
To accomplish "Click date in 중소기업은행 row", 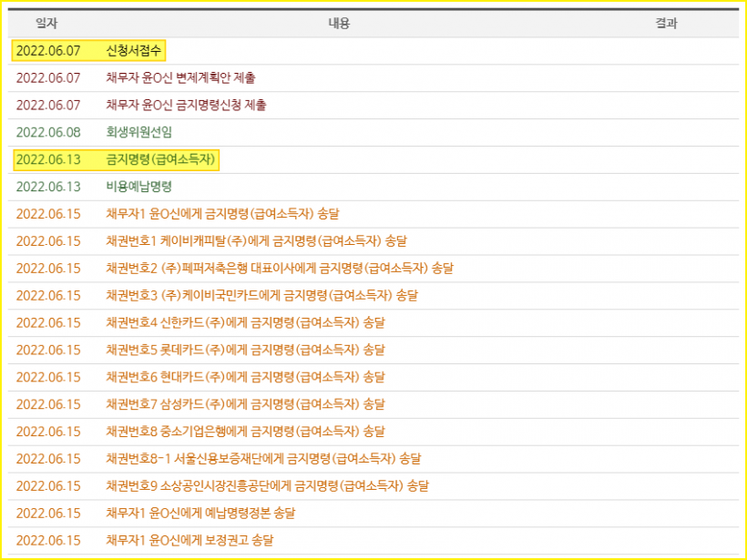I will (x=48, y=431).
